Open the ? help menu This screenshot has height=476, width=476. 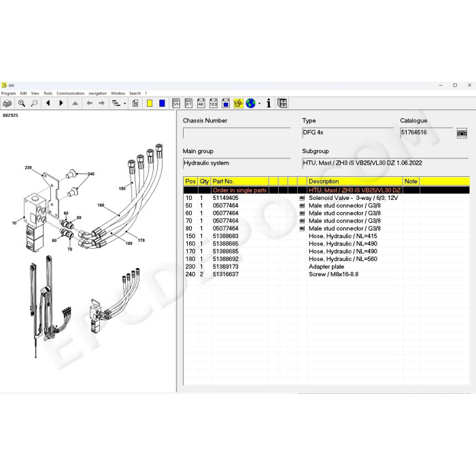[x=146, y=93]
